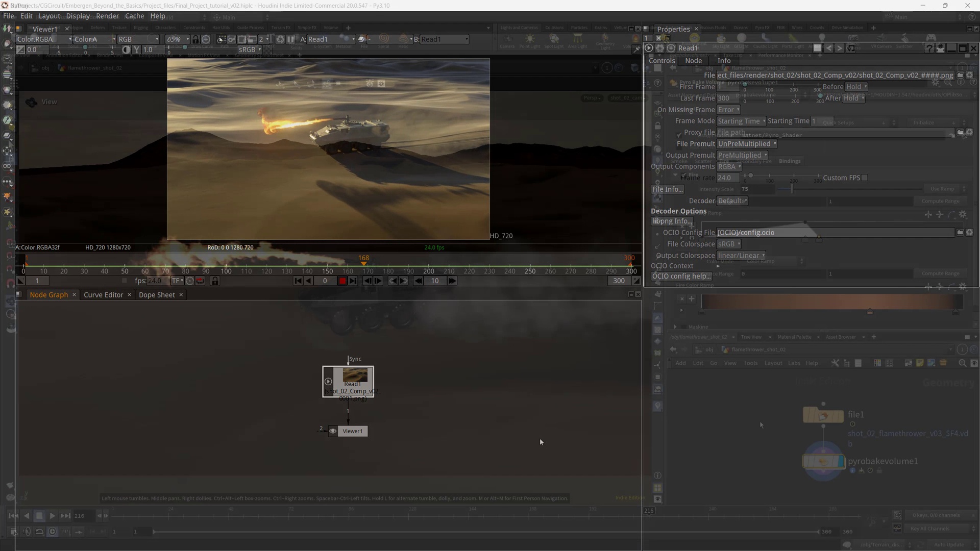Open the On Missing Frame Error dropdown
This screenshot has width=980, height=551.
coord(728,110)
